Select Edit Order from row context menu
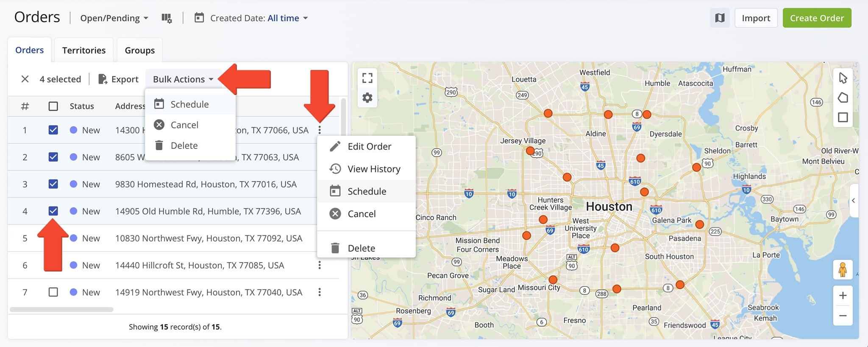868x347 pixels. [366, 146]
